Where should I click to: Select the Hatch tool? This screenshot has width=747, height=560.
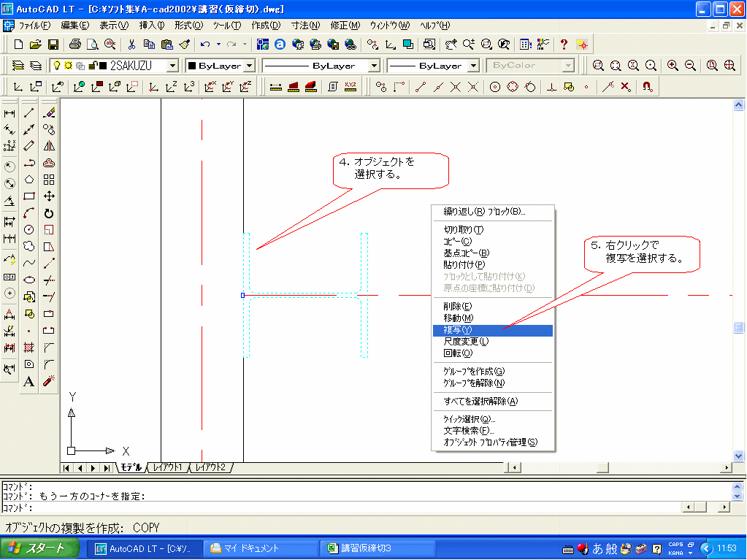pyautogui.click(x=29, y=348)
